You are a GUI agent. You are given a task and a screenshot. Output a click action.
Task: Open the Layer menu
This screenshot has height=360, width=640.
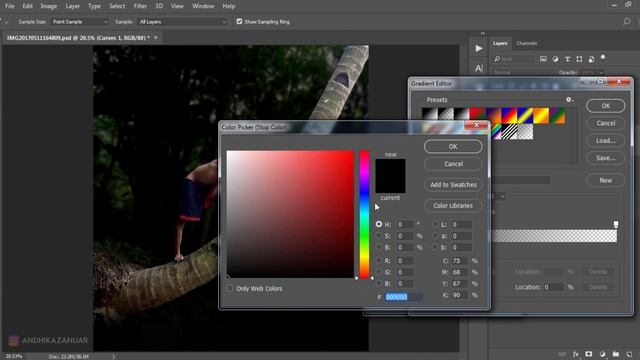[x=73, y=6]
